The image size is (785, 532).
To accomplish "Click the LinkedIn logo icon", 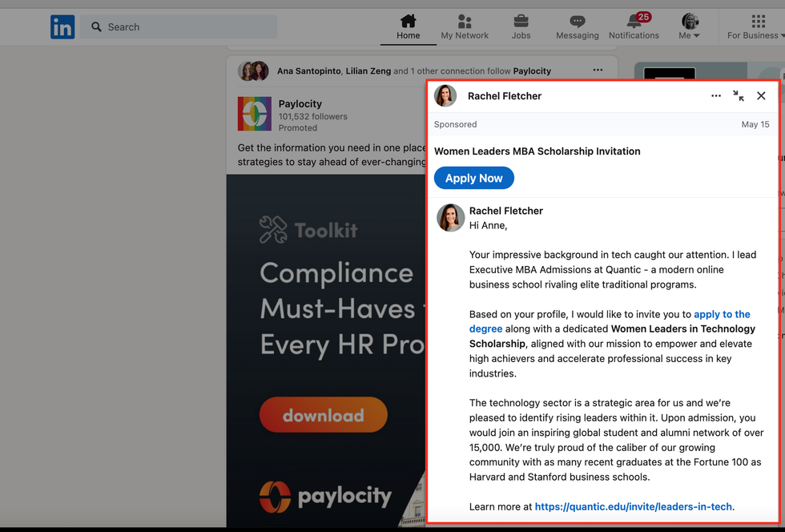I will pos(62,27).
